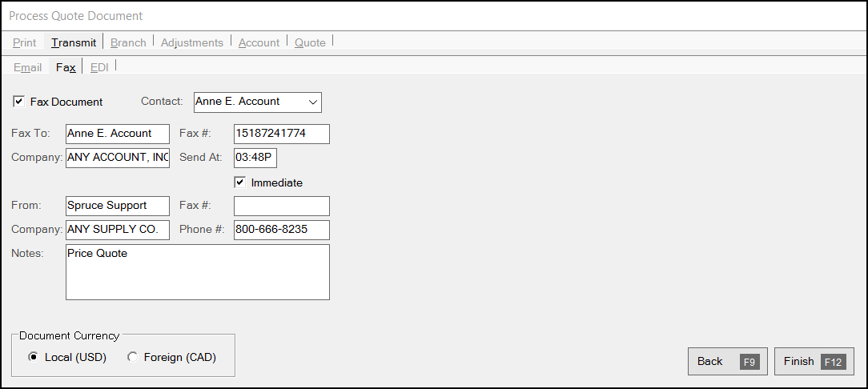Open the Print tab
This screenshot has width=868, height=389.
24,42
